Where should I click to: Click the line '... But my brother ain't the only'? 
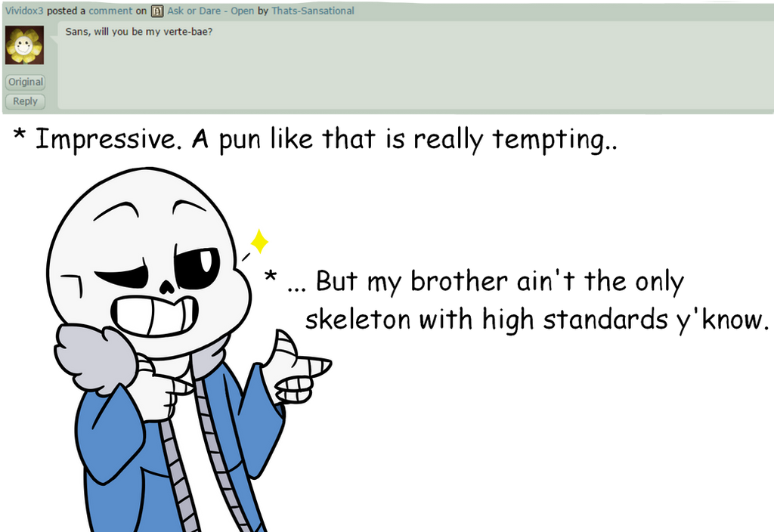[x=485, y=283]
